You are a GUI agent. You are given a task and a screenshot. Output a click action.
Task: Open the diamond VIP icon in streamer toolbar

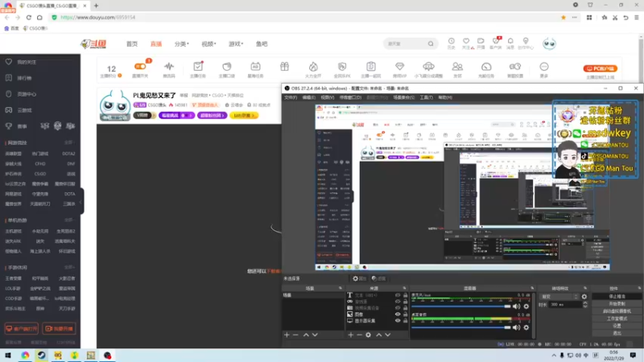click(399, 67)
